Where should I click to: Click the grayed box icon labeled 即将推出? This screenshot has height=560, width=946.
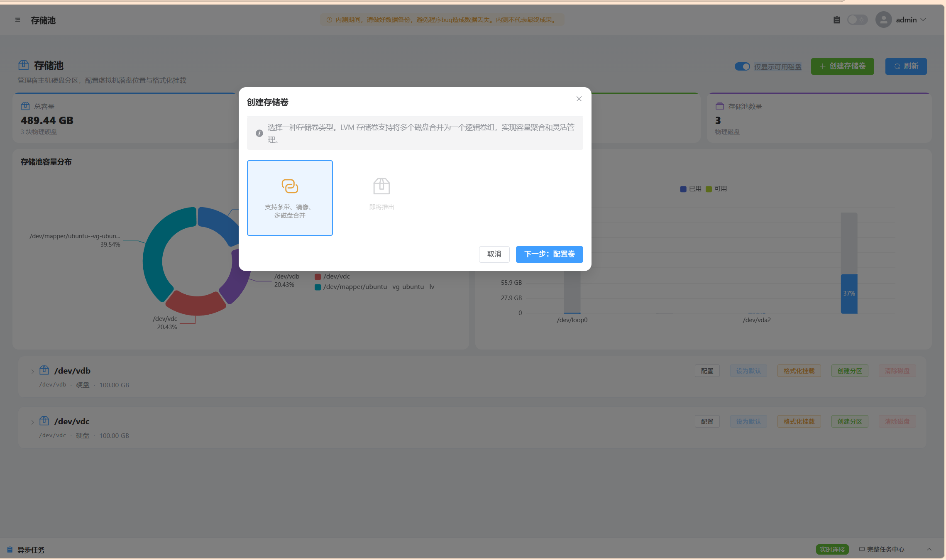pos(381,186)
